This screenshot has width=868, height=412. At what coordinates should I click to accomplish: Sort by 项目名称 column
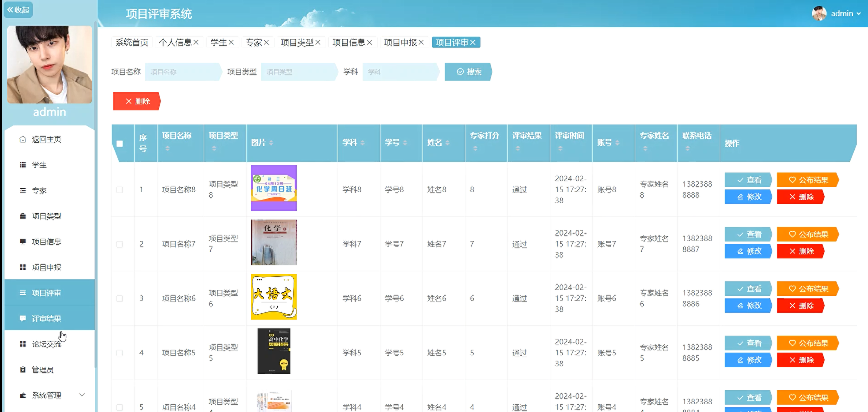click(168, 148)
